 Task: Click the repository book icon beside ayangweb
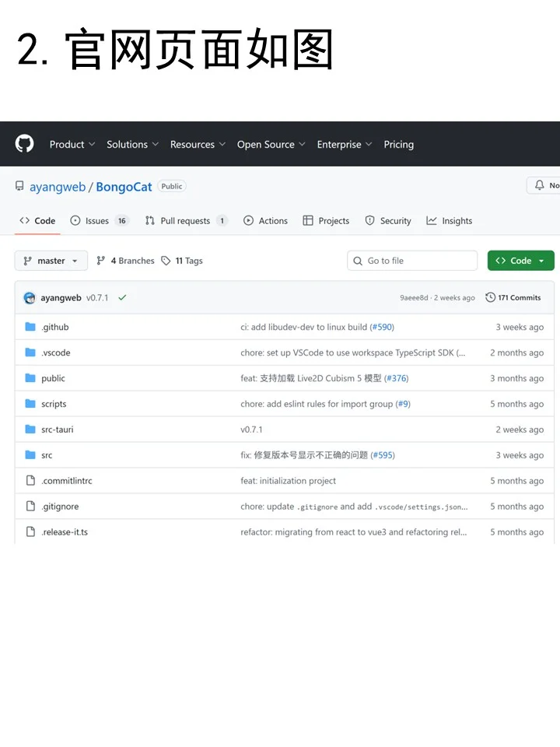click(19, 186)
